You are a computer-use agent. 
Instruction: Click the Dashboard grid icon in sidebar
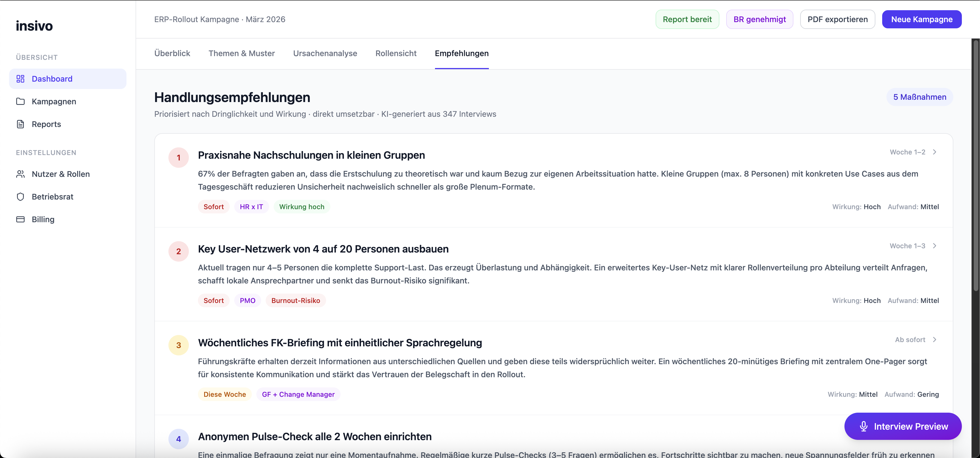[20, 79]
